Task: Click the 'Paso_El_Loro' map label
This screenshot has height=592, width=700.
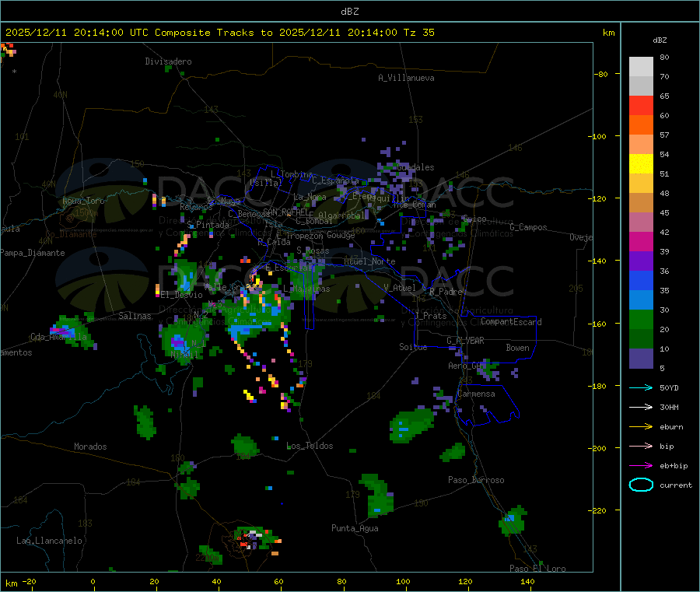Action: click(537, 569)
